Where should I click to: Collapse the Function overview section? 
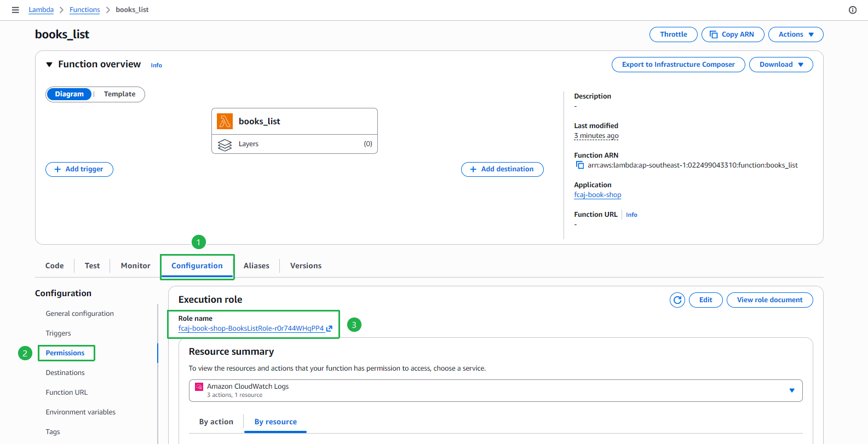[x=49, y=65]
